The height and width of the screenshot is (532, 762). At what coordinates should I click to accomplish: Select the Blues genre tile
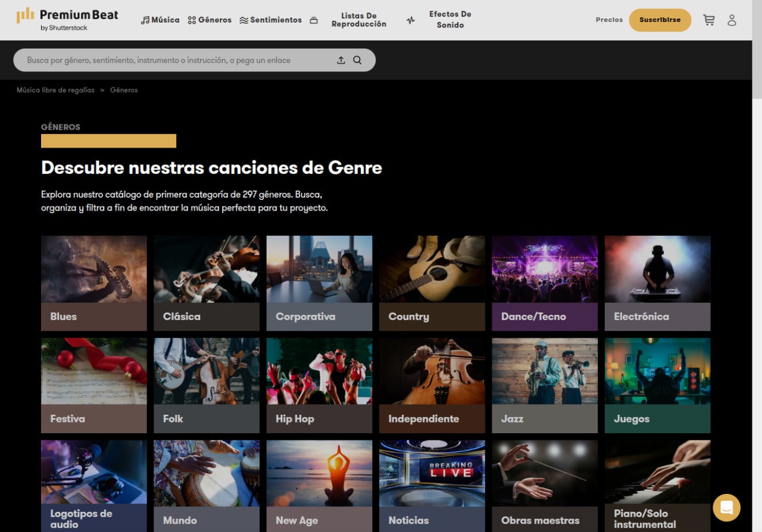[x=94, y=283]
